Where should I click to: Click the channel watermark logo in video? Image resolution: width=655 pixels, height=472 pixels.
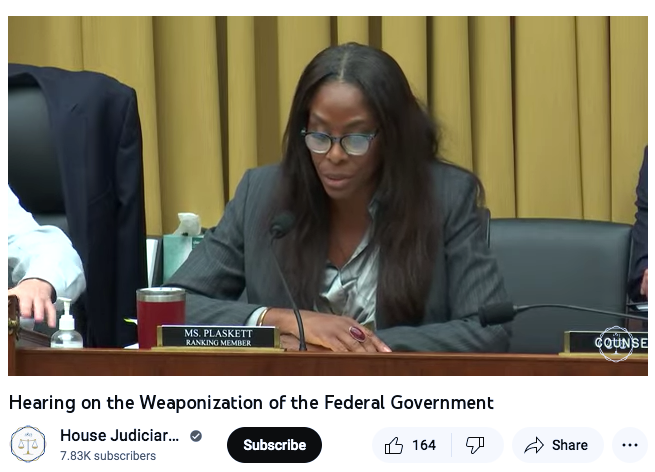616,344
